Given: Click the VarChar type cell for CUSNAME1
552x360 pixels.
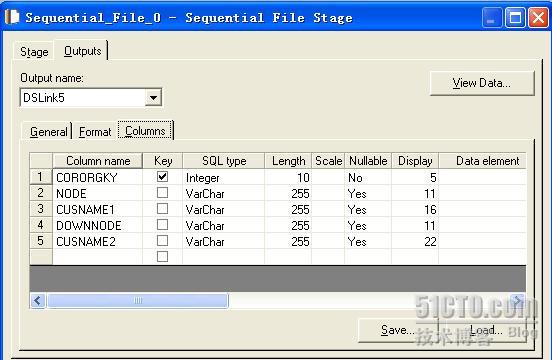Looking at the screenshot, I should 224,209.
